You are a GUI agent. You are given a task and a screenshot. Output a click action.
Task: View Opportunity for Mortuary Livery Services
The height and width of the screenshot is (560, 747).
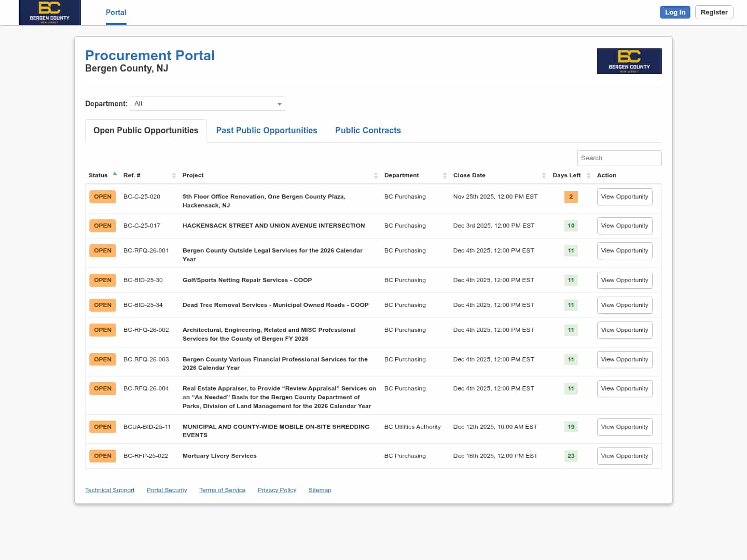click(x=624, y=456)
